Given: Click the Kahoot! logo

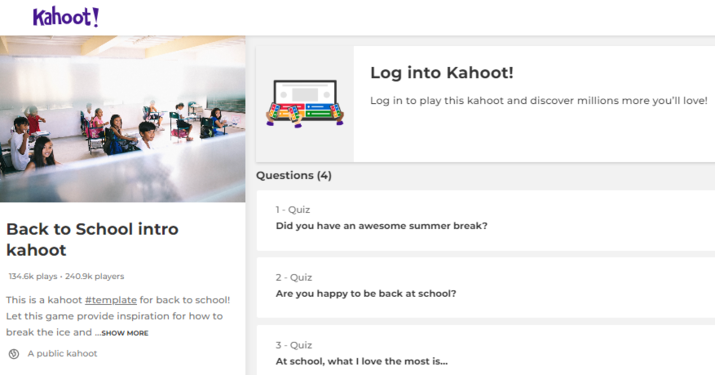Looking at the screenshot, I should tap(66, 17).
